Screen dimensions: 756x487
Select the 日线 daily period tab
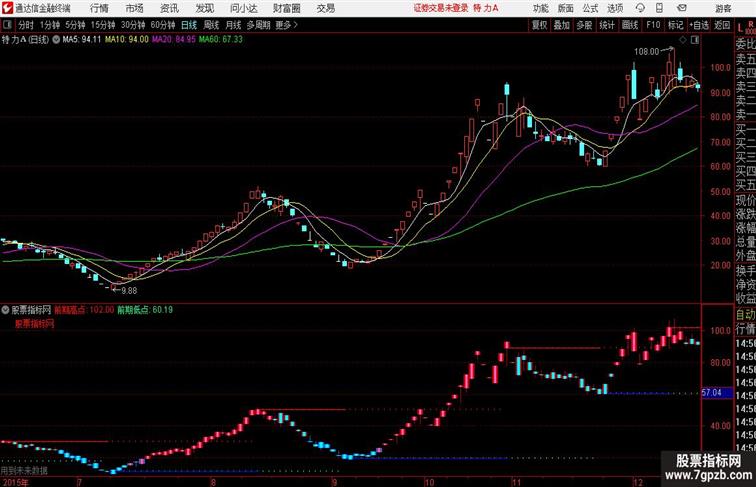pos(189,25)
